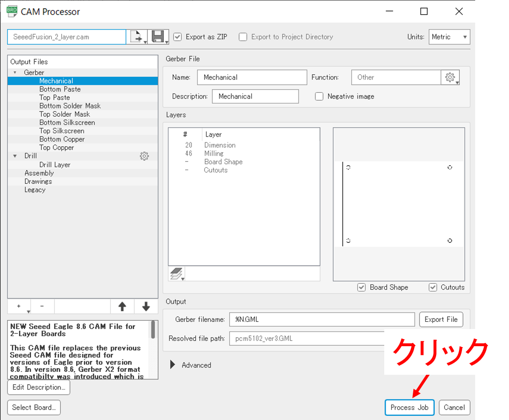Screen dimensions: 509x420
Task: Select Bottom Paste in Output Files
Action: (83, 89)
